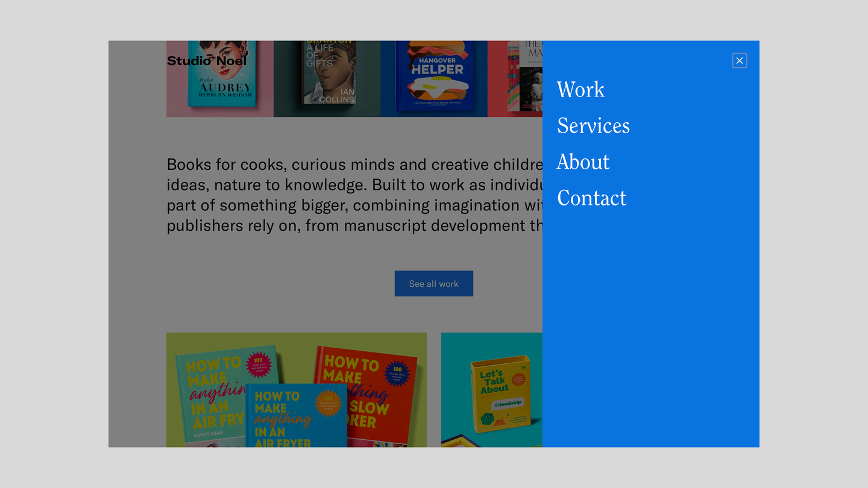Open the Contact menu item

591,198
